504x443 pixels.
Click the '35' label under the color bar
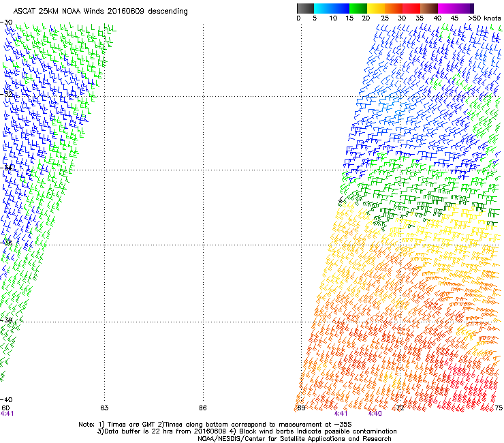pos(420,18)
